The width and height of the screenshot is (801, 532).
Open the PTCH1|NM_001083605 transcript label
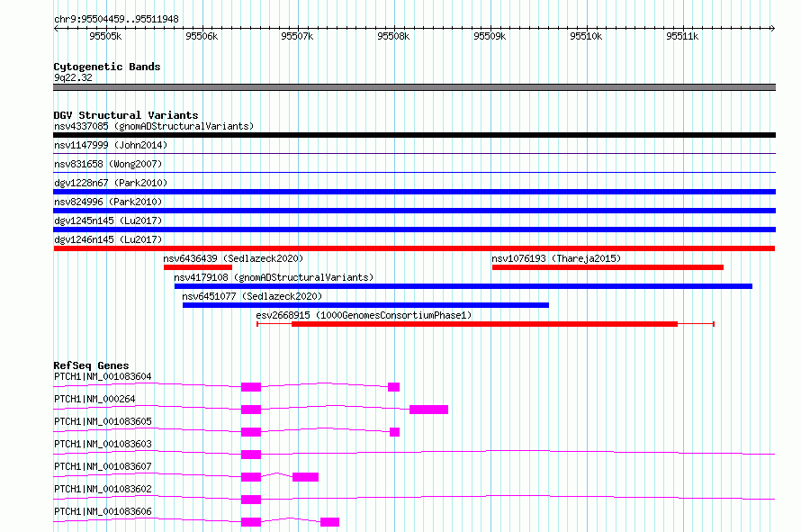point(103,421)
